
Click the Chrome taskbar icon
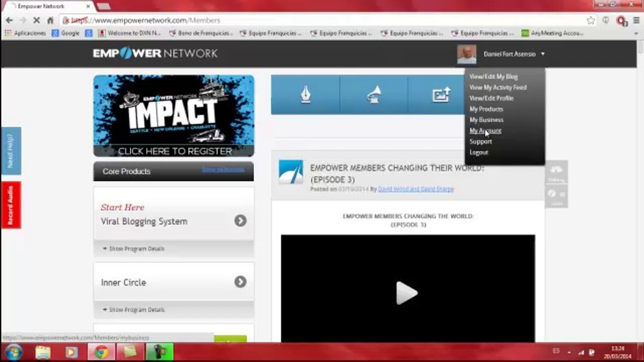pos(101,352)
